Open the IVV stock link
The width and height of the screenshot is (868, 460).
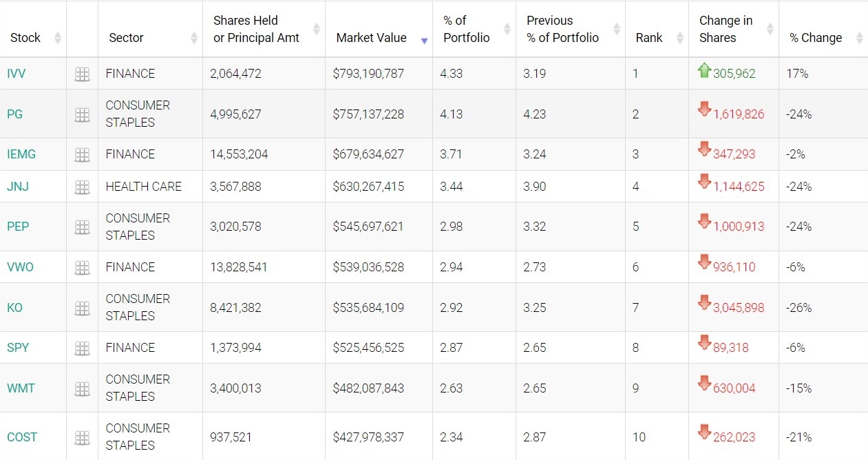pyautogui.click(x=17, y=74)
